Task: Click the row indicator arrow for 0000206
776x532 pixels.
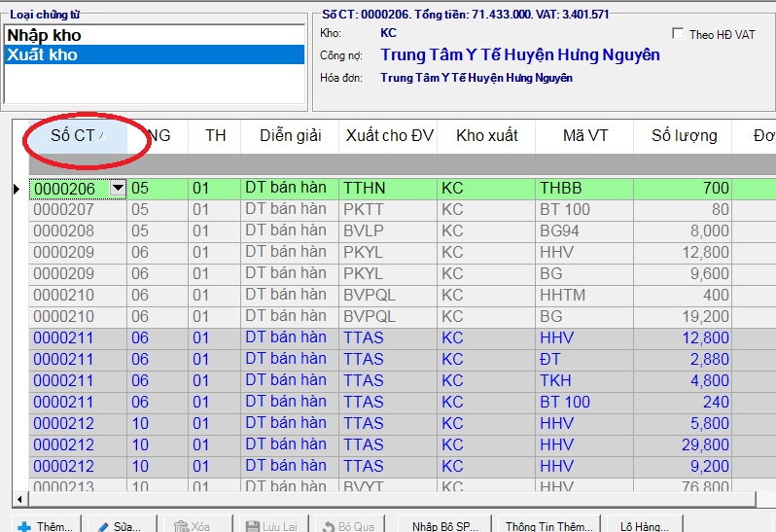Action: 17,189
